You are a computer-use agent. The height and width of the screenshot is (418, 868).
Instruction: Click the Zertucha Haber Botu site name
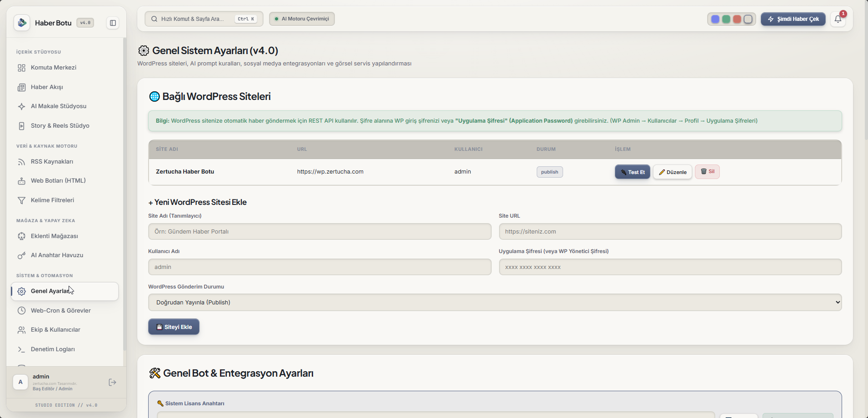point(185,172)
